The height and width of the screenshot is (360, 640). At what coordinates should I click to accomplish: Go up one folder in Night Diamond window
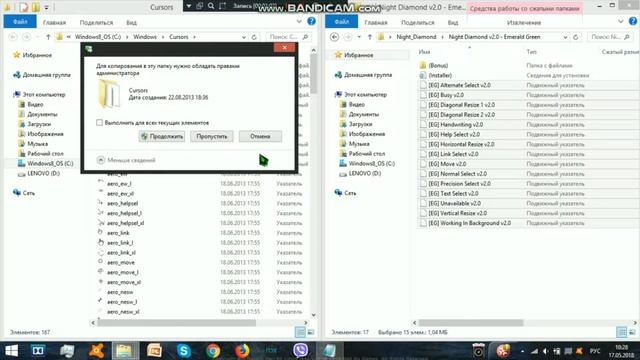[x=370, y=37]
